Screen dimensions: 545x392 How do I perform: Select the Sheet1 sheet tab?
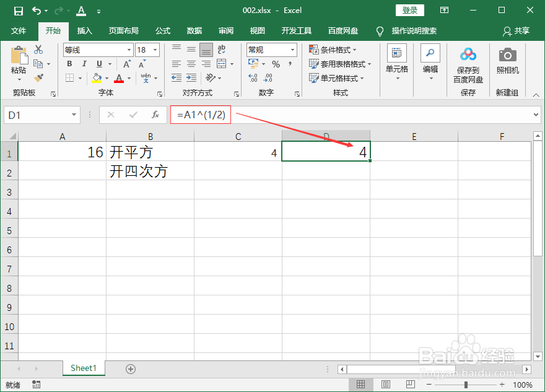(x=84, y=368)
